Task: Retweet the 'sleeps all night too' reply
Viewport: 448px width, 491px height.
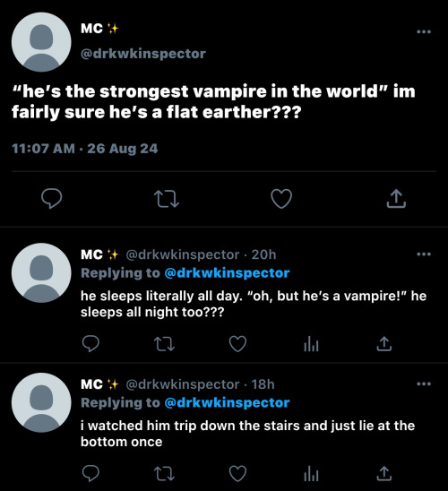Action: pos(164,344)
